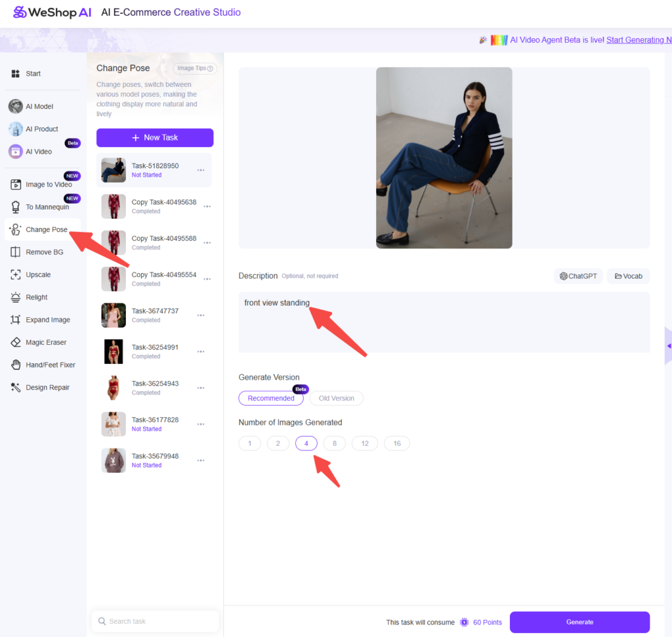
Task: Click the Expand Image icon
Action: coord(15,320)
